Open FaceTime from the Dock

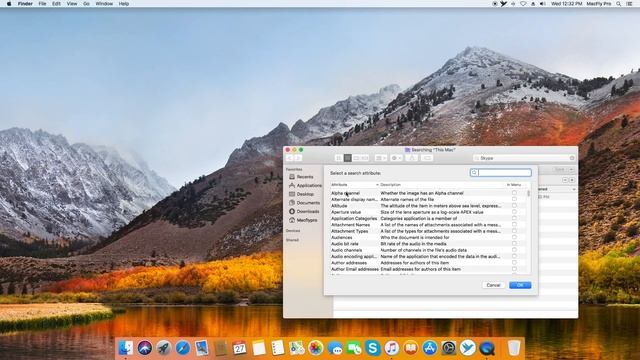point(354,348)
